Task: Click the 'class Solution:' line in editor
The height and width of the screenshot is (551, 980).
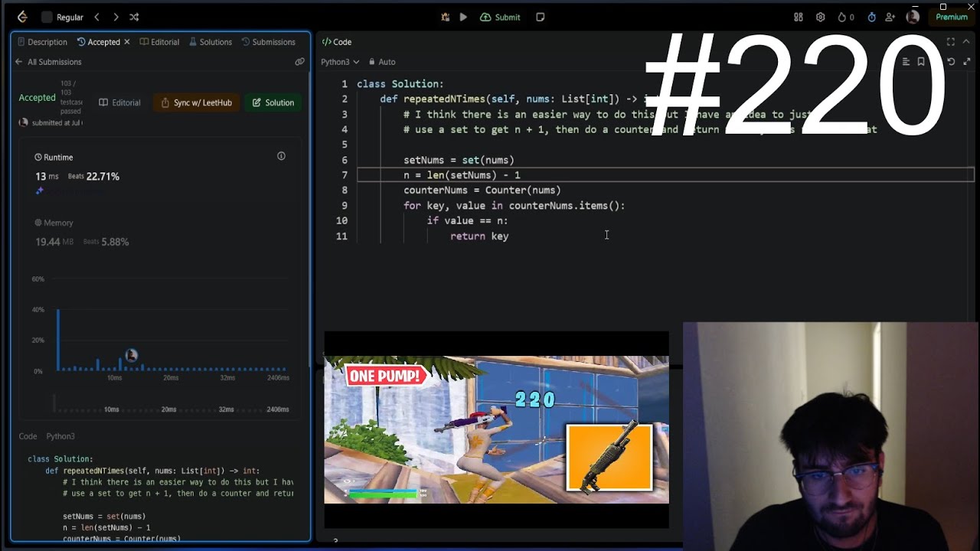Action: [400, 84]
